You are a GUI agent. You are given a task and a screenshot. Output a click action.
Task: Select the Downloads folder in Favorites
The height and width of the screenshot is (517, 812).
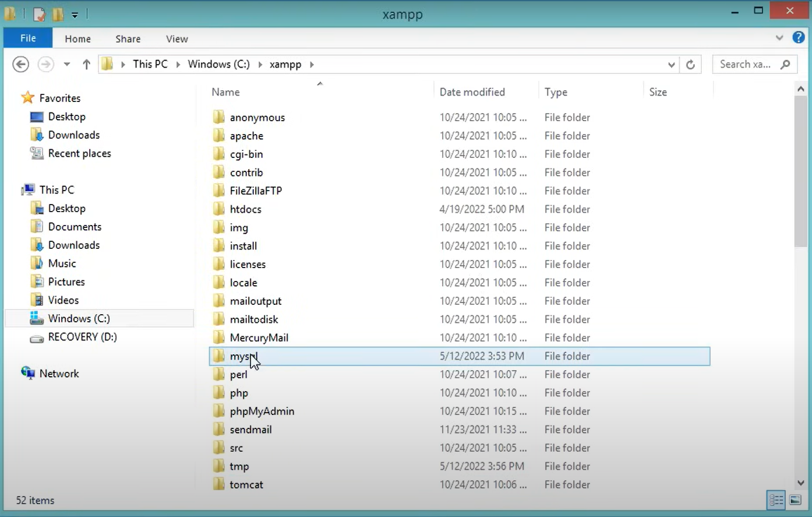coord(72,135)
